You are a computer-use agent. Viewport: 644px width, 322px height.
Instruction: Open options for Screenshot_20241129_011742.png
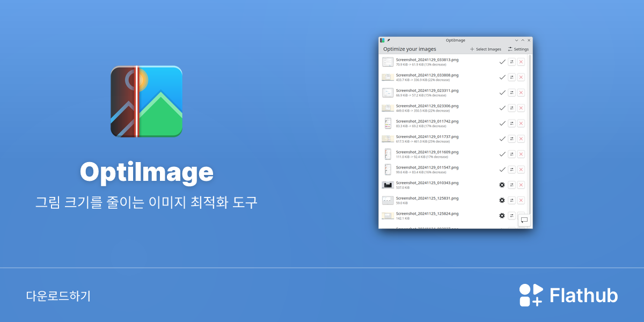512,123
